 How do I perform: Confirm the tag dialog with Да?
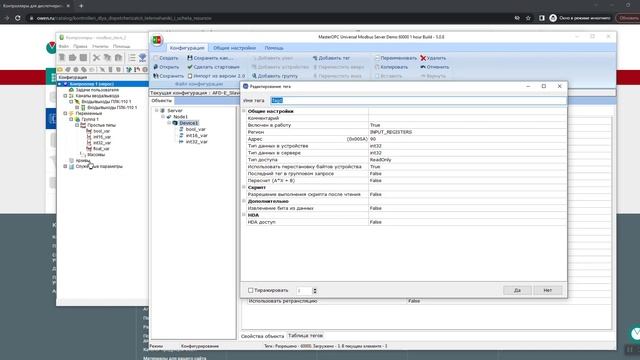[517, 290]
